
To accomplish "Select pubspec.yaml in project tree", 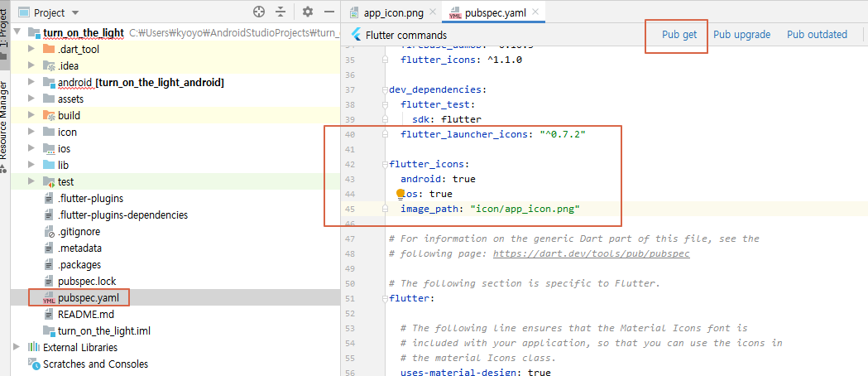I will tap(88, 298).
